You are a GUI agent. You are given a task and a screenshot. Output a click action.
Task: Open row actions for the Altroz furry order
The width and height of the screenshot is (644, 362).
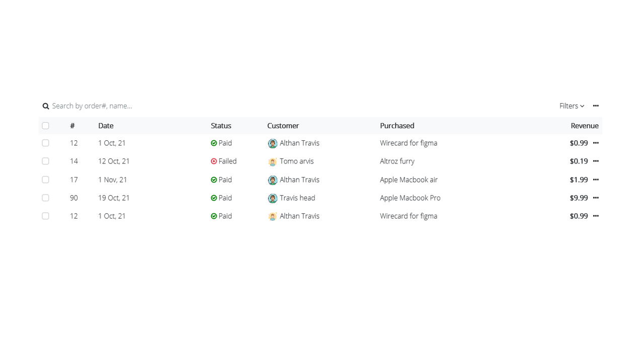pos(596,161)
